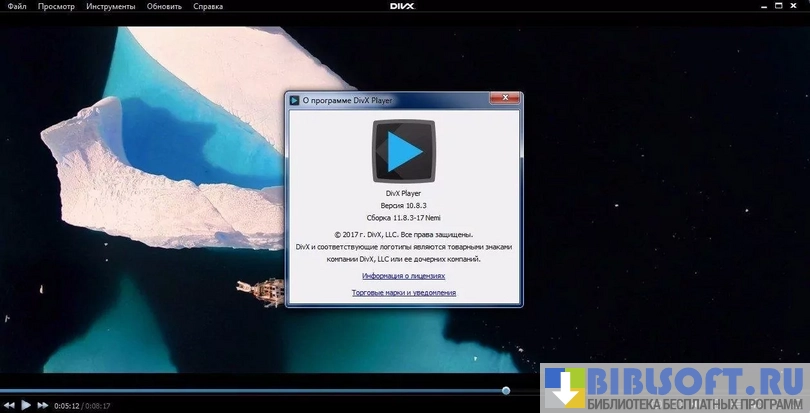This screenshot has width=810, height=413.
Task: Open the Информация о лицензиях link
Action: pyautogui.click(x=403, y=275)
